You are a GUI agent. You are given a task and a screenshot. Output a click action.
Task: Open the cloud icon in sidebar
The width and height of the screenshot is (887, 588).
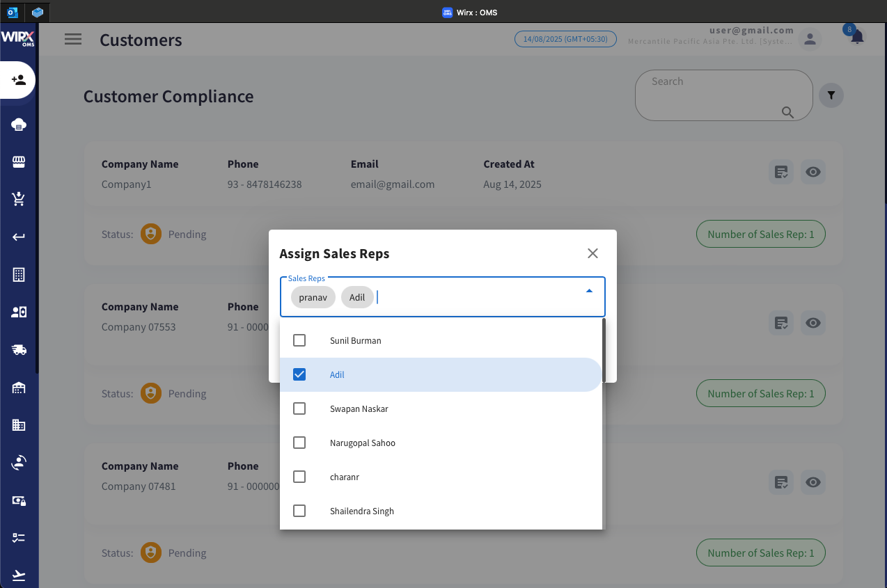[x=19, y=125]
